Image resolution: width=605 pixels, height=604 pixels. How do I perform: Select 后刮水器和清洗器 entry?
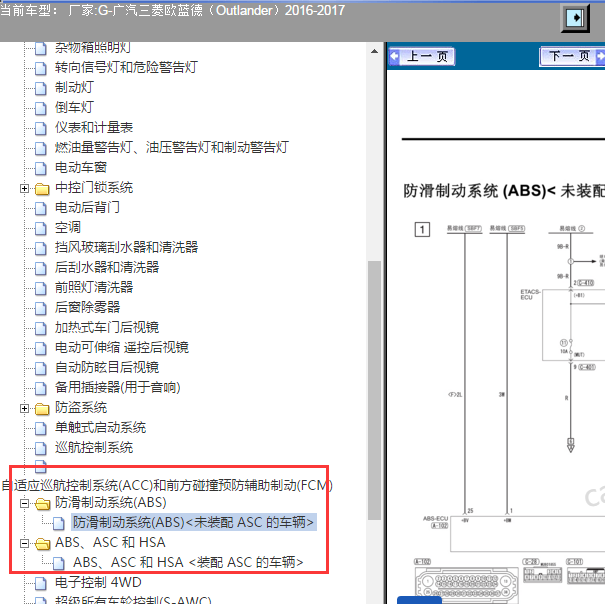coord(107,267)
